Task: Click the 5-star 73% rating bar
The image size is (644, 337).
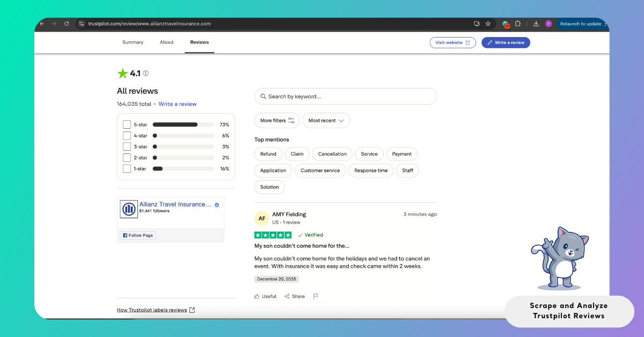Action: click(x=183, y=124)
